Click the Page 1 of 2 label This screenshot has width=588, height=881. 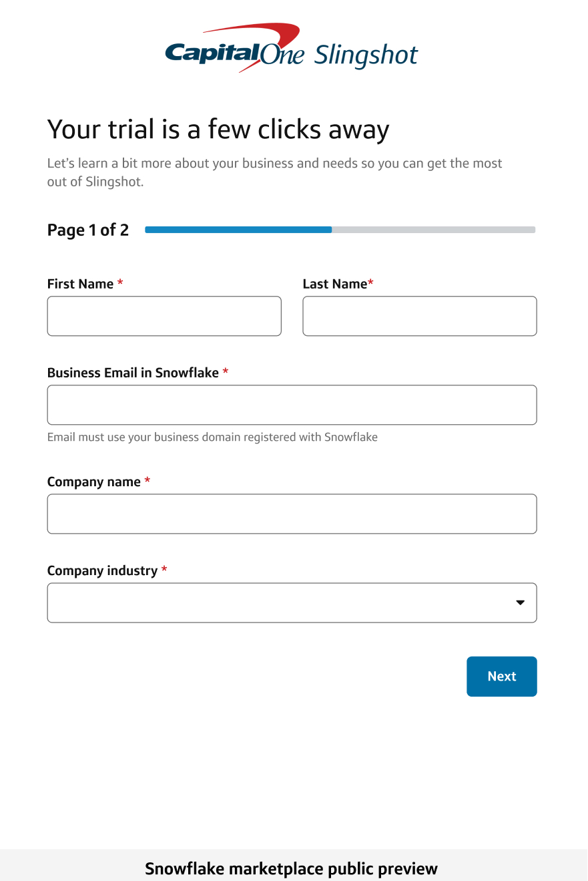[x=87, y=230]
